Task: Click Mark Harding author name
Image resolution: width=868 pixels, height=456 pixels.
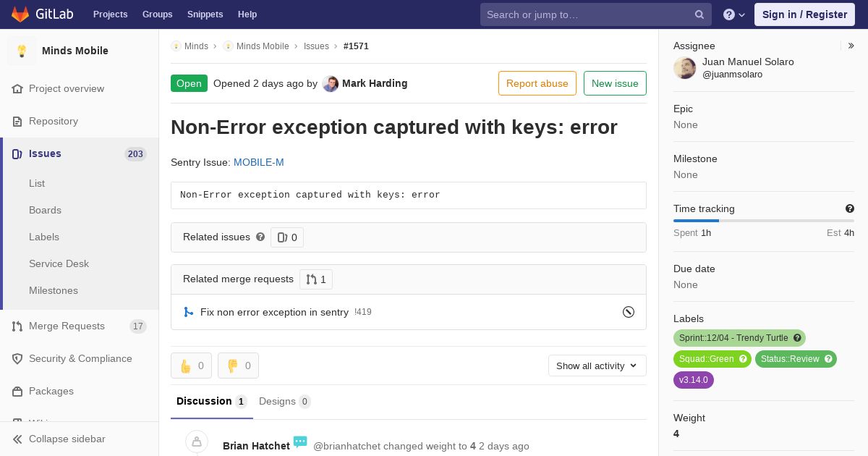Action: (x=375, y=83)
